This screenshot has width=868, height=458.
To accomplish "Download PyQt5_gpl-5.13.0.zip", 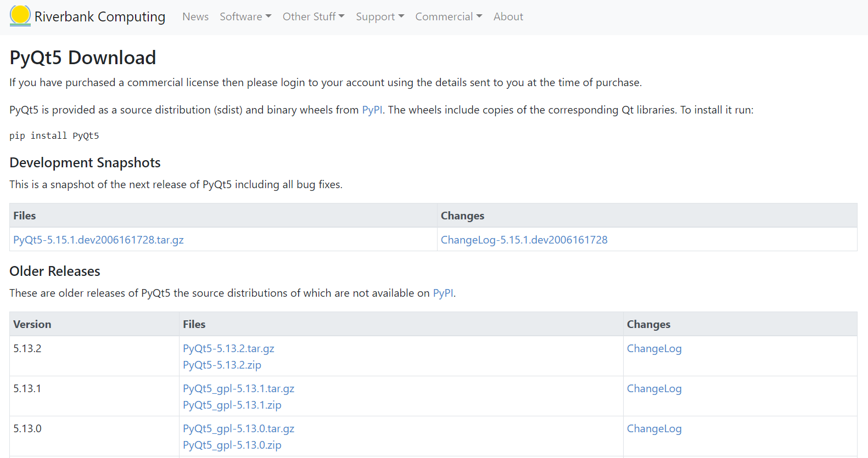I will tap(232, 445).
